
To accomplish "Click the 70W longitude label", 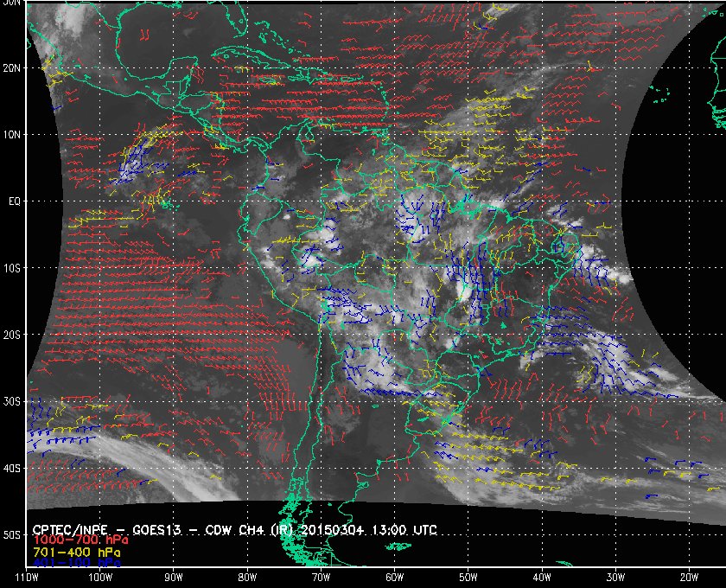I will [x=321, y=578].
